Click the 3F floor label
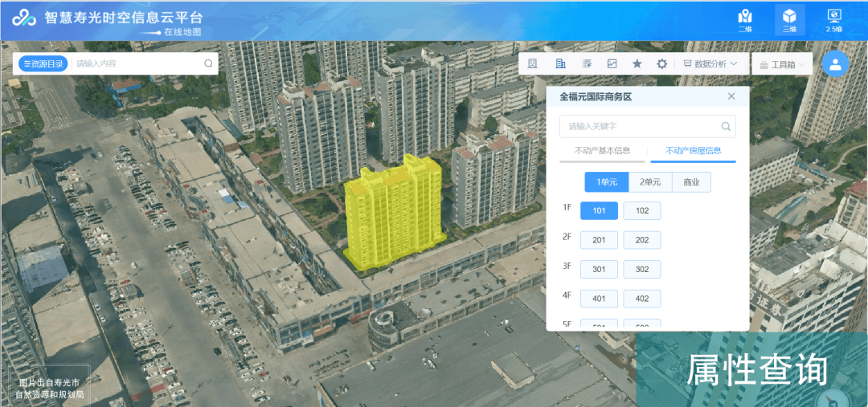 567,266
